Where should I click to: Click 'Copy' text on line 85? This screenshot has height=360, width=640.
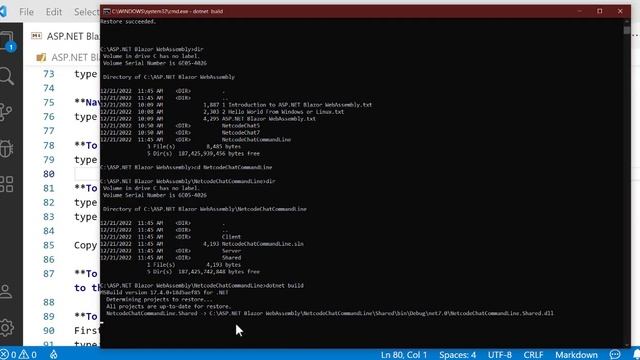coord(86,245)
